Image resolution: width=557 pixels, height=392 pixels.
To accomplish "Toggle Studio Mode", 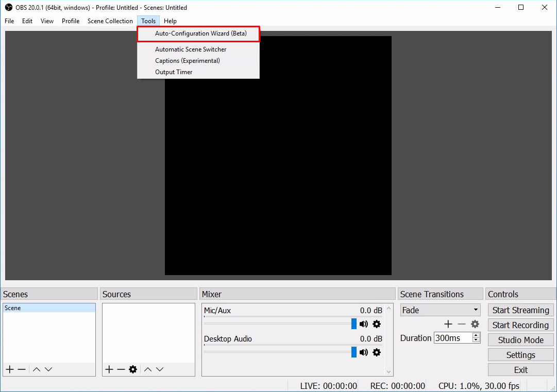I will click(521, 340).
